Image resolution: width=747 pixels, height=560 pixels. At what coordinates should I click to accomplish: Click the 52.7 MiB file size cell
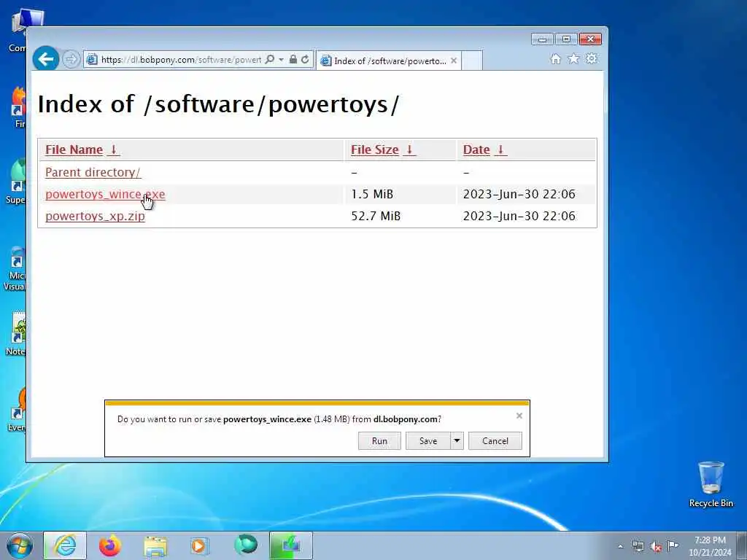click(376, 216)
